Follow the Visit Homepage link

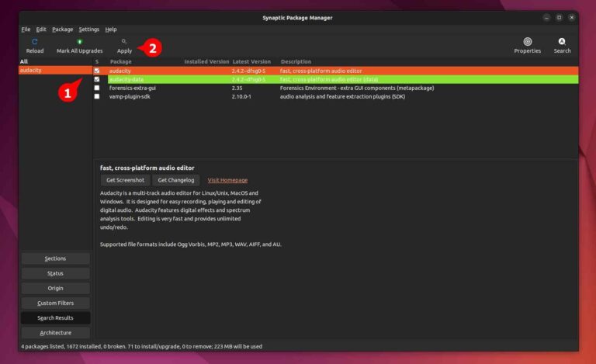tap(227, 180)
